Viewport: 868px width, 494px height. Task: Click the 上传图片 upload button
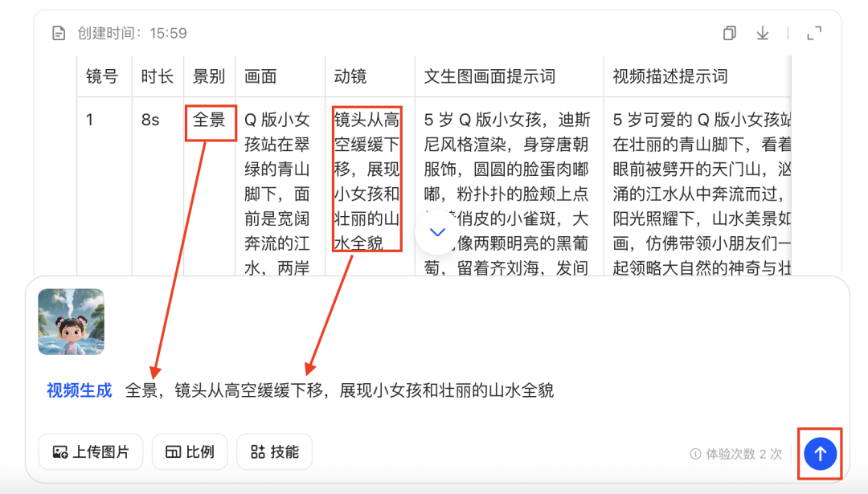tap(90, 451)
